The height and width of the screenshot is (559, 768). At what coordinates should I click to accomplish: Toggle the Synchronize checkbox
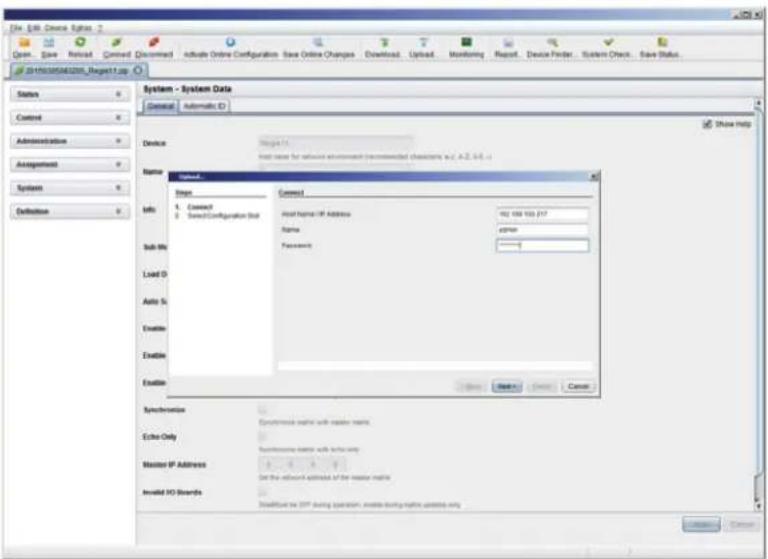coord(263,410)
